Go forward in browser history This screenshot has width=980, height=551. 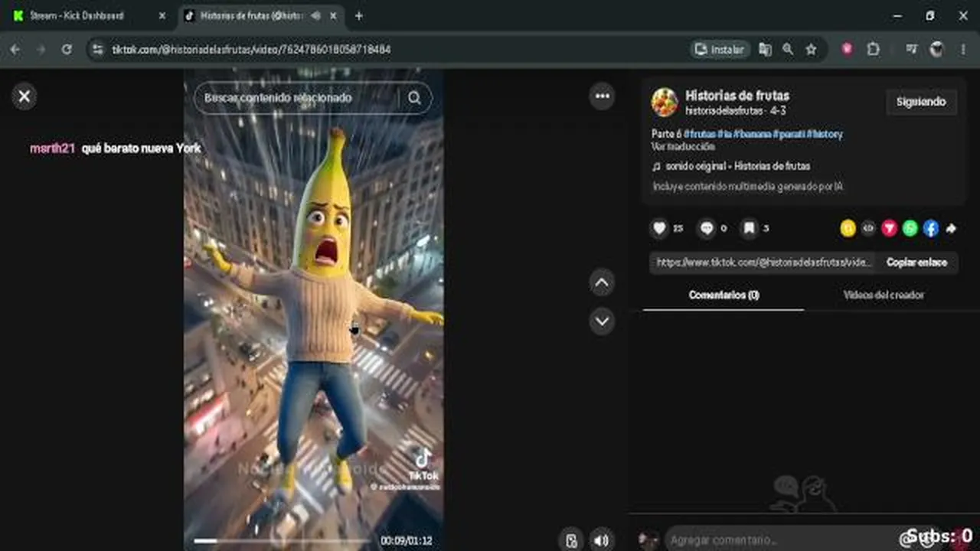point(41,49)
